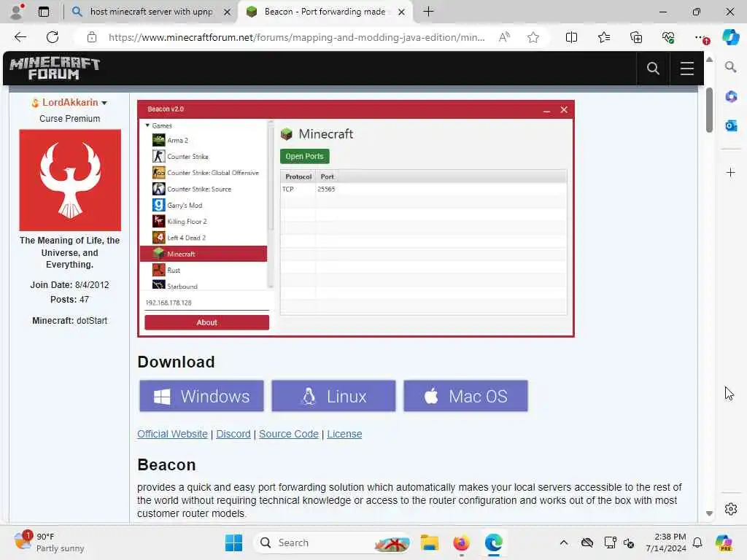The width and height of the screenshot is (747, 560).
Task: Add this page to favorites star
Action: pyautogui.click(x=533, y=37)
